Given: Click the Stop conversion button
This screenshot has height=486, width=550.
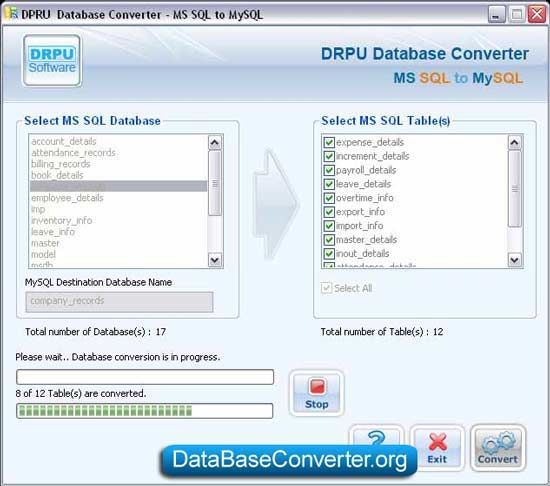Looking at the screenshot, I should (316, 393).
